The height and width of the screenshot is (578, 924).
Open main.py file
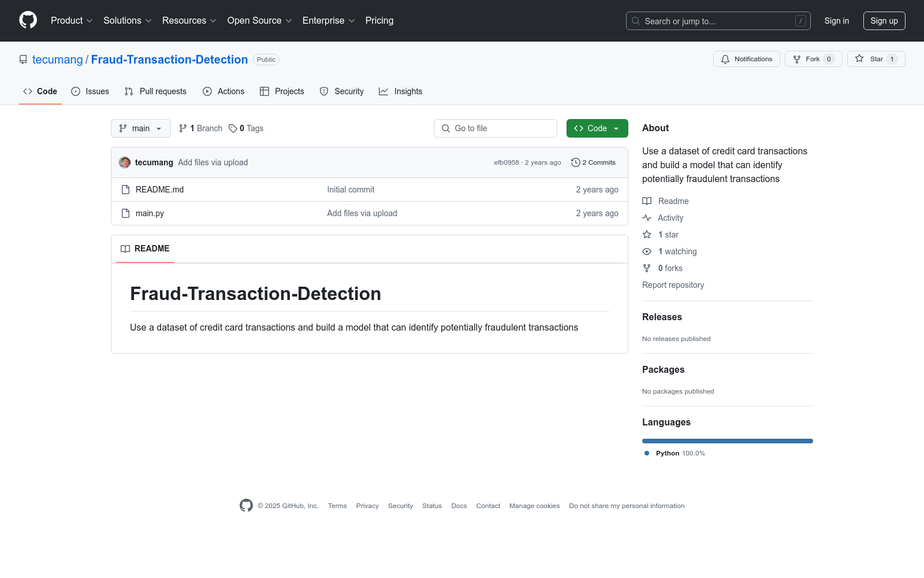150,213
